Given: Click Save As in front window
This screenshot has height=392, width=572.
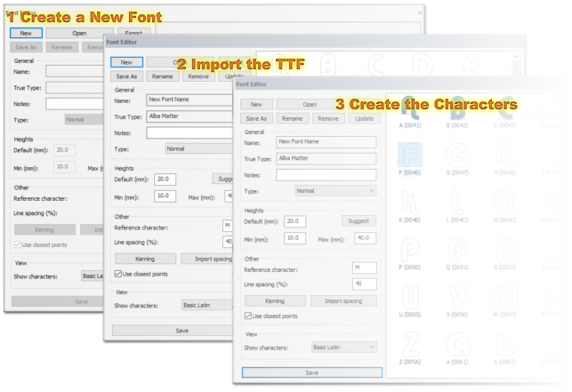Looking at the screenshot, I should [256, 118].
